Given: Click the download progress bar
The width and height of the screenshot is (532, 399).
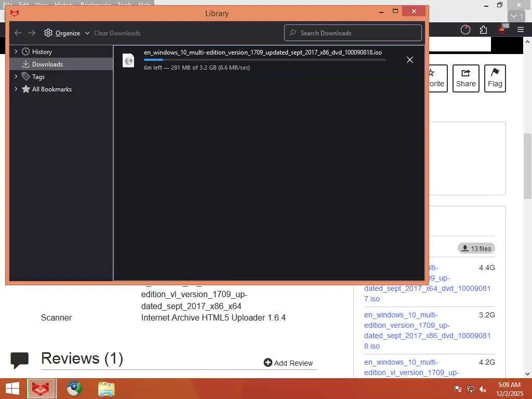Looking at the screenshot, I should (x=264, y=60).
